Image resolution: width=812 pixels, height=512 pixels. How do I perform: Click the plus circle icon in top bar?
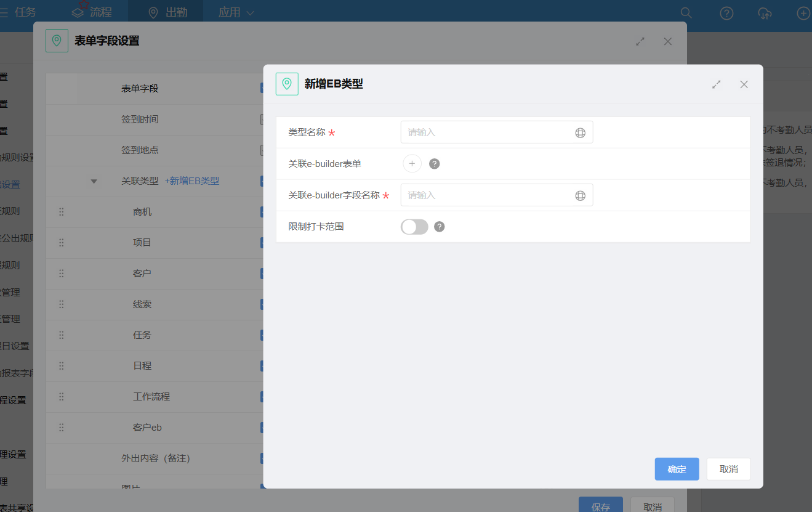(x=803, y=13)
